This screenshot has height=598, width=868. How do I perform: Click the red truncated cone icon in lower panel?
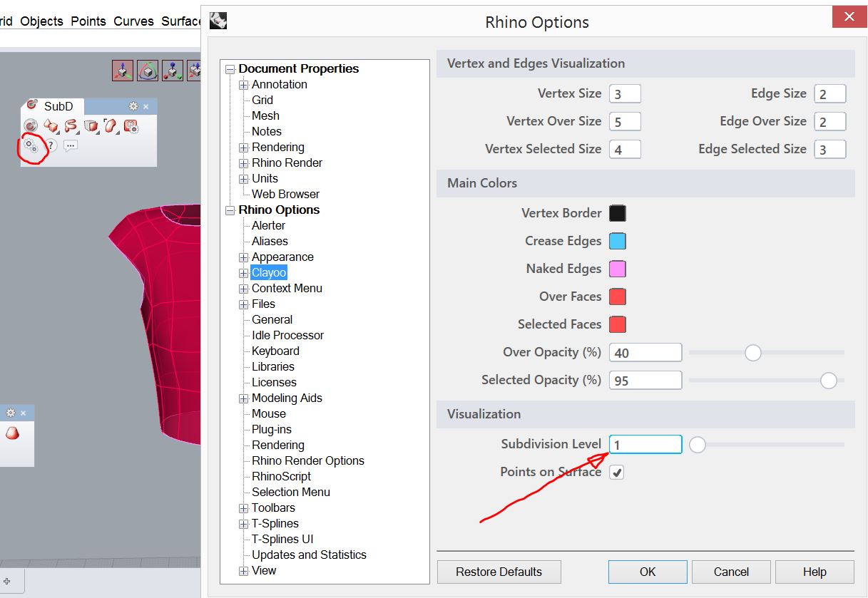point(12,433)
